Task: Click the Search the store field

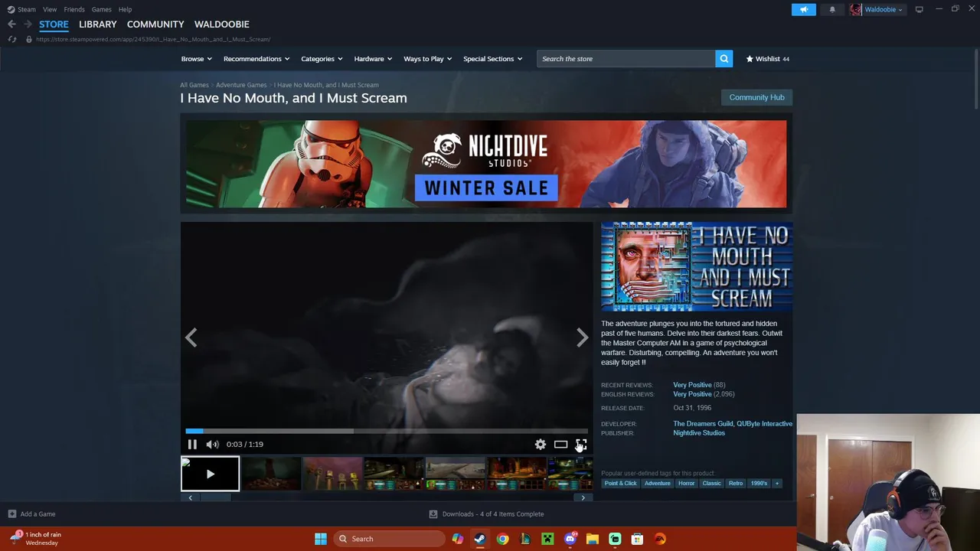Action: click(x=626, y=59)
